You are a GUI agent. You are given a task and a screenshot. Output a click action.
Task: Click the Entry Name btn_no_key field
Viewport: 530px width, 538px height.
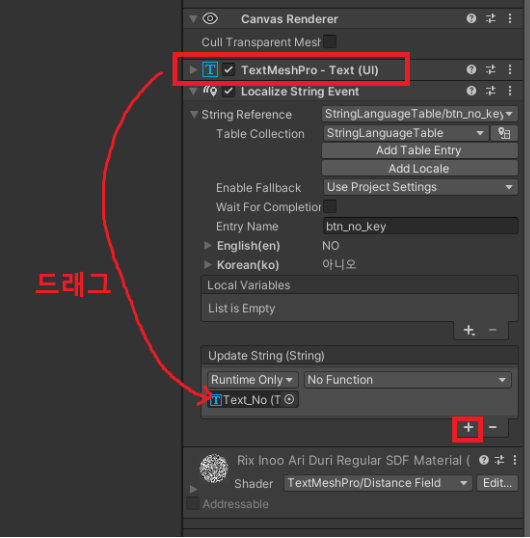click(x=420, y=226)
